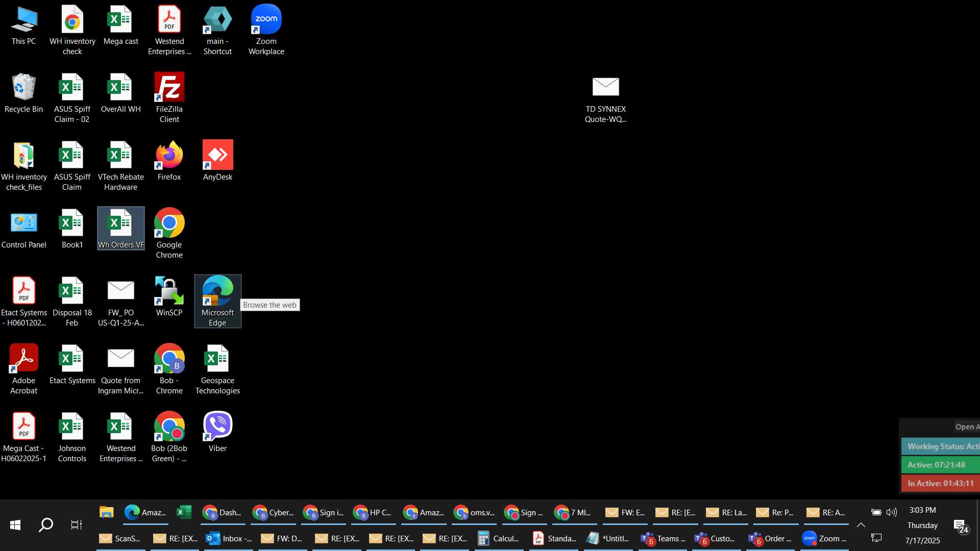Click Working Status bar in tracker widget
Viewport: 980px width, 551px height.
click(941, 446)
